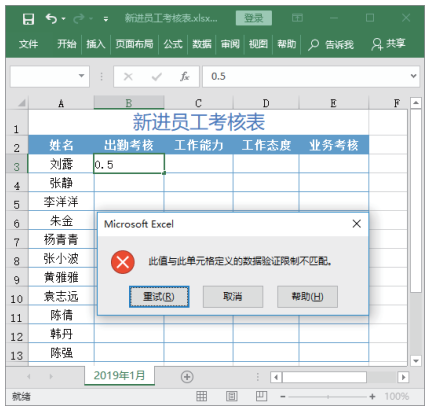430x409 pixels.
Task: Click vertical scrollbar down arrow
Action: pos(416,361)
